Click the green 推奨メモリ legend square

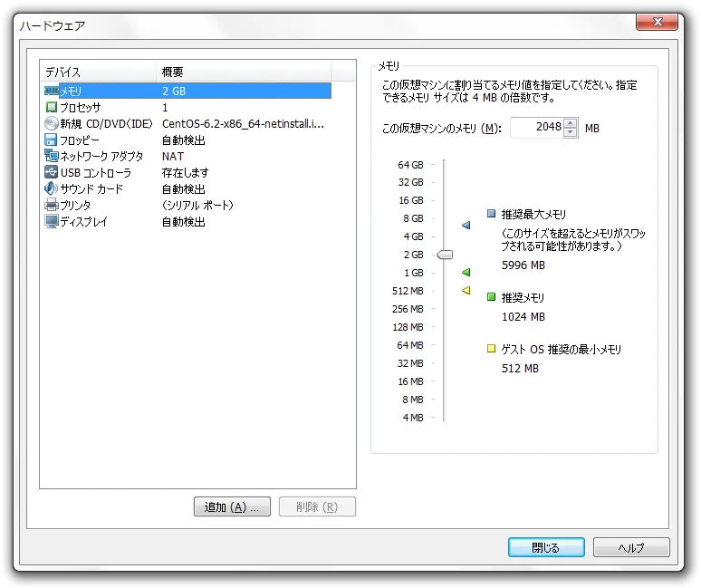(x=491, y=297)
